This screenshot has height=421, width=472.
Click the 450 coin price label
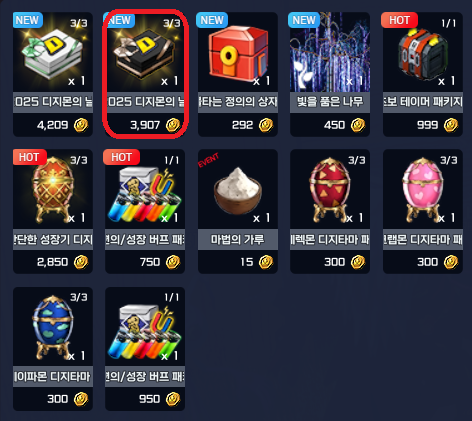coord(344,125)
